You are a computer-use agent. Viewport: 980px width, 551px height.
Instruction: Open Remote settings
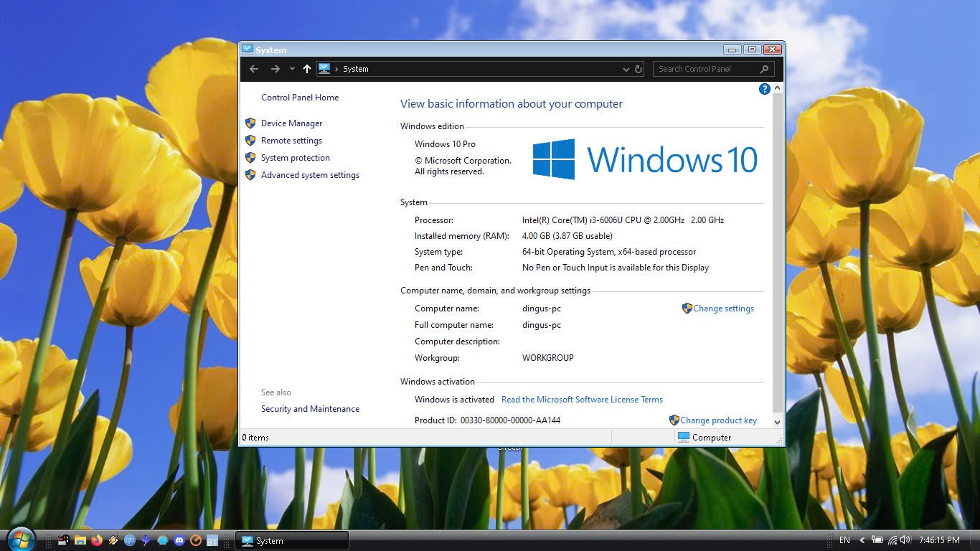coord(291,141)
